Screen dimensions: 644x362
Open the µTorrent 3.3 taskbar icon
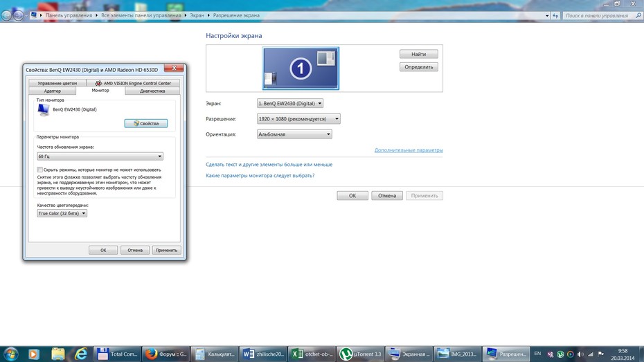tap(360, 354)
